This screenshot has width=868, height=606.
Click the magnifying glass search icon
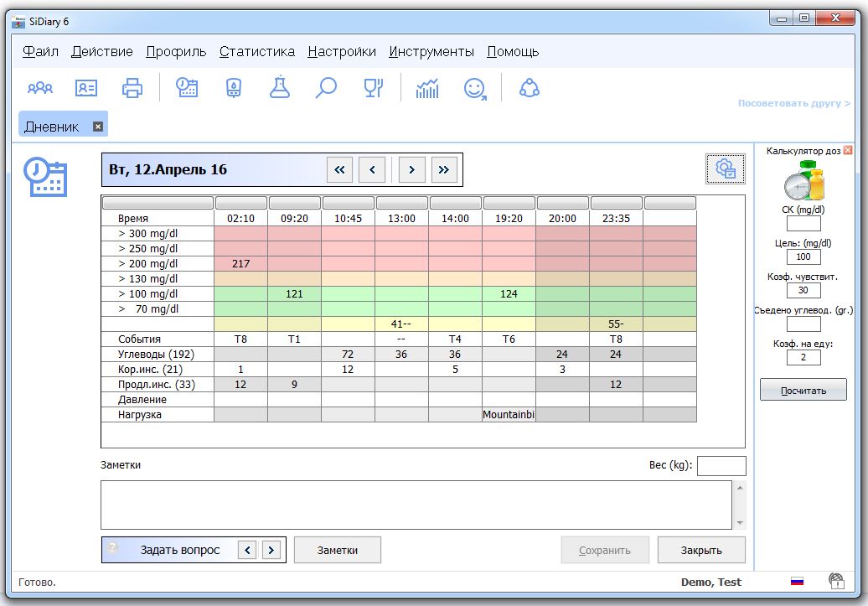click(x=326, y=88)
